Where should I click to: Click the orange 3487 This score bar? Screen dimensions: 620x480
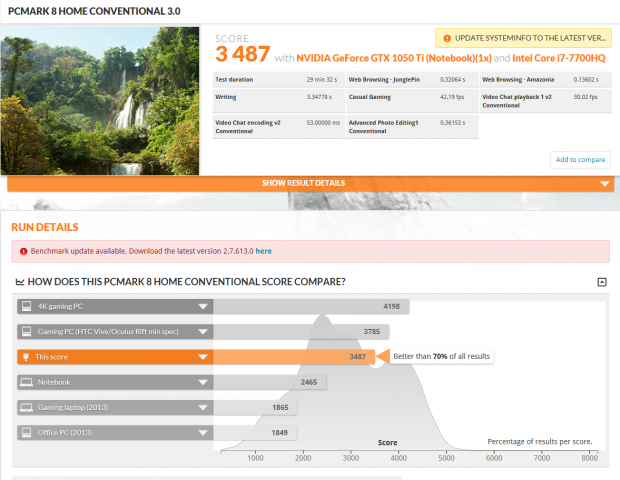[x=294, y=357]
